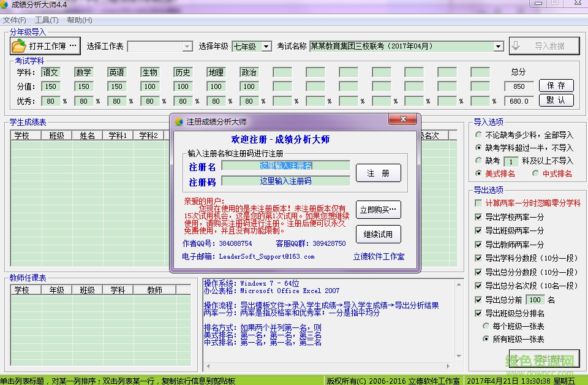Uncheck 导出学校两率一分
The width and height of the screenshot is (588, 385).
coord(478,217)
